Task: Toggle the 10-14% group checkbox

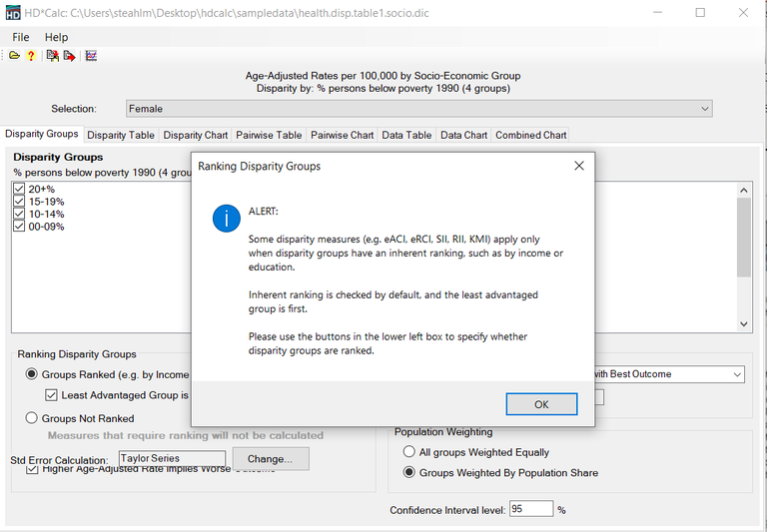Action: click(x=20, y=214)
